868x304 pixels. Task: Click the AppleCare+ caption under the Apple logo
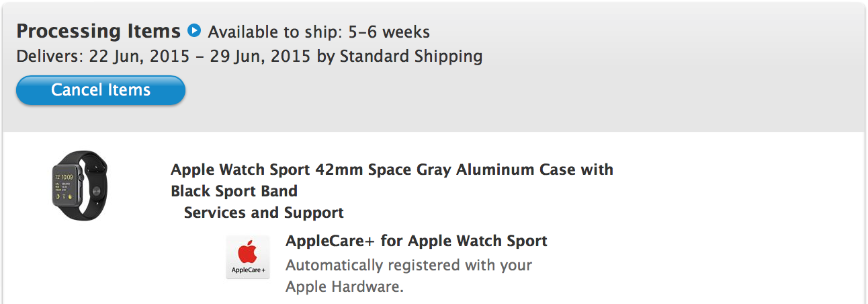point(248,270)
